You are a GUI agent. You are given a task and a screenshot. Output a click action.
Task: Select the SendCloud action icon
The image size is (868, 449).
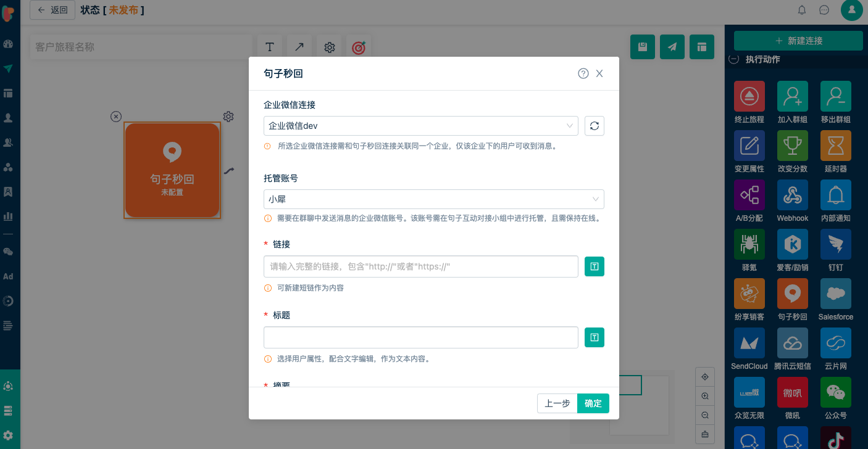[749, 343]
